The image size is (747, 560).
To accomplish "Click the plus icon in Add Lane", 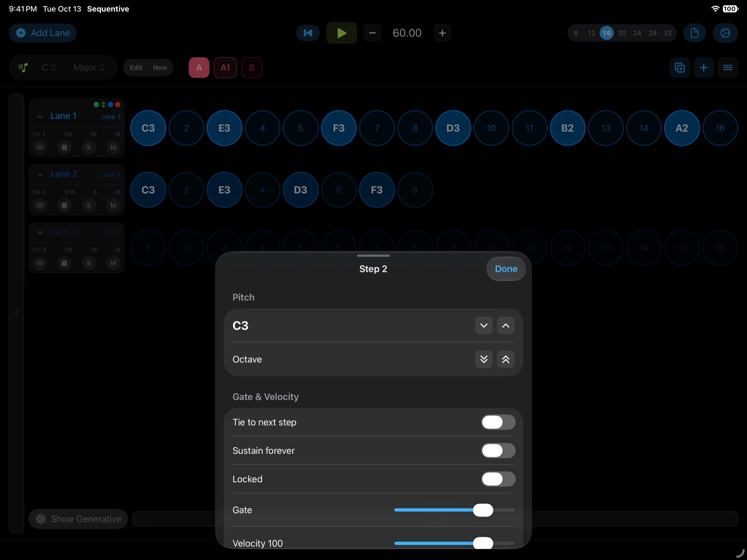I will tap(21, 33).
